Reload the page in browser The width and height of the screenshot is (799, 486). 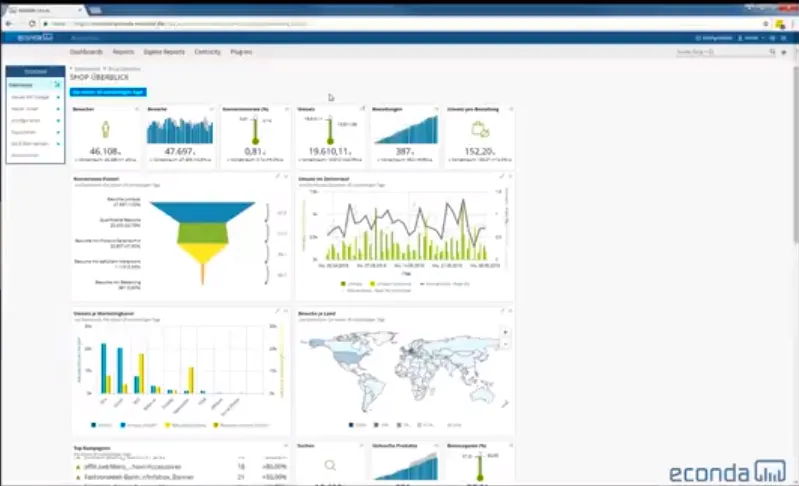click(32, 23)
